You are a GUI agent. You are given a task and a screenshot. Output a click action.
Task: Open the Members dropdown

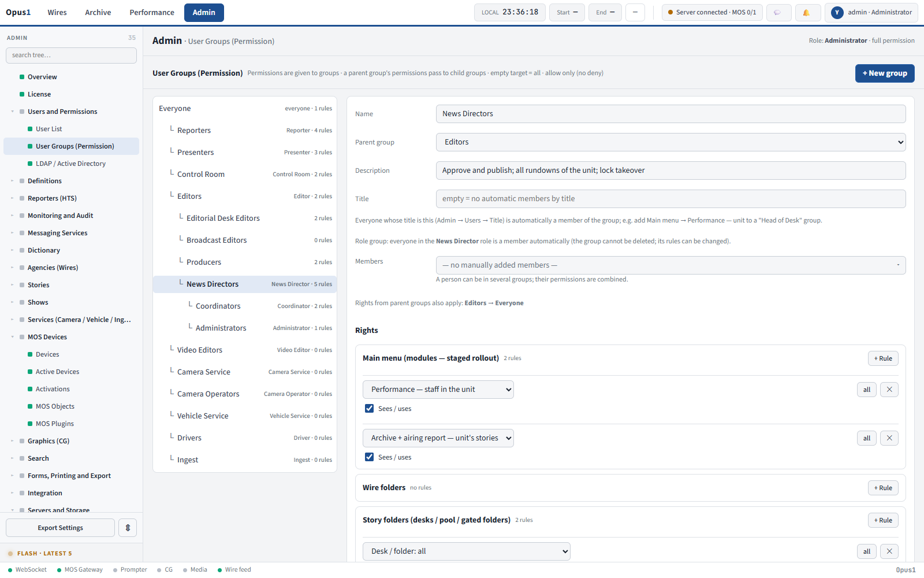coord(670,265)
